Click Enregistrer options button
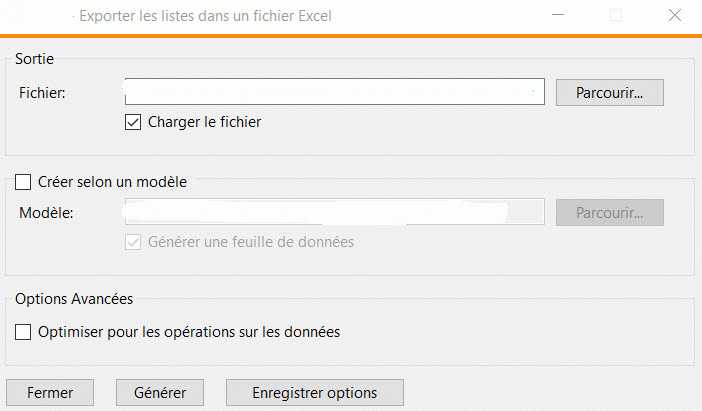This screenshot has height=411, width=702. coord(315,392)
